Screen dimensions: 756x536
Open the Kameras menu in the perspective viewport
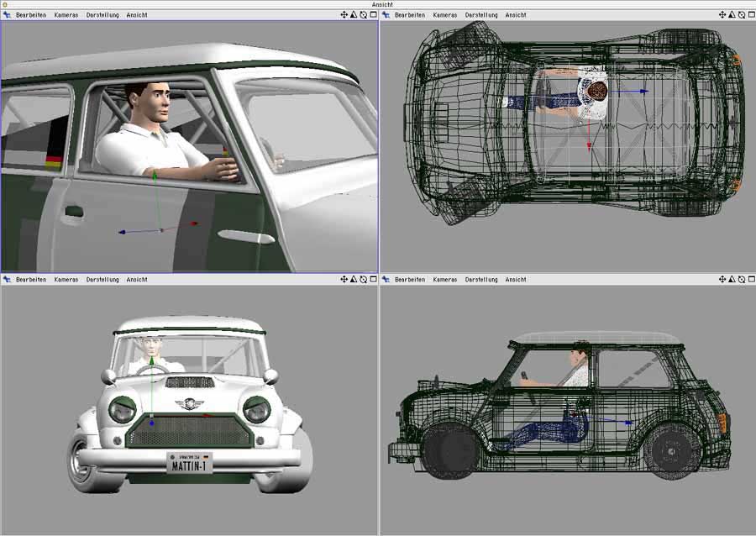pyautogui.click(x=66, y=15)
